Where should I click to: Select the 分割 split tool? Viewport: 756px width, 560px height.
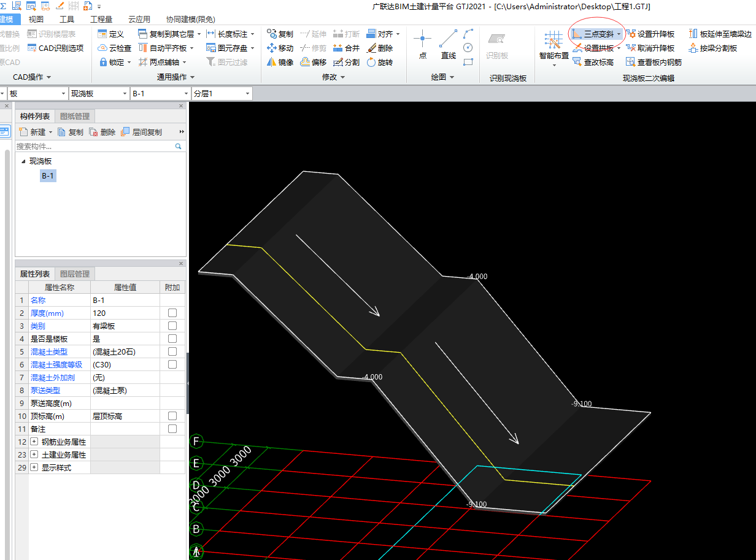346,62
